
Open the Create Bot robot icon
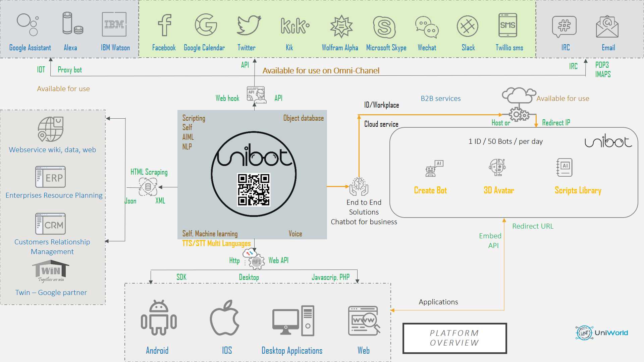(434, 168)
